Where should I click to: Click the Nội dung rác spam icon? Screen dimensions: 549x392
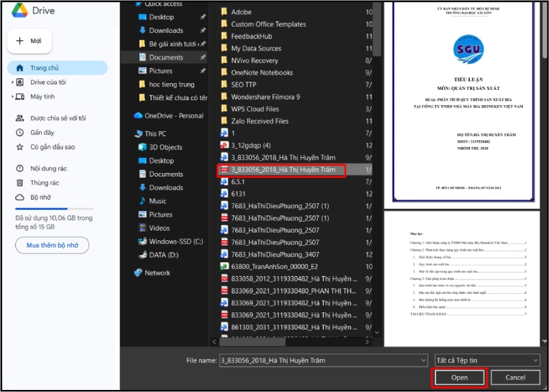[20, 168]
